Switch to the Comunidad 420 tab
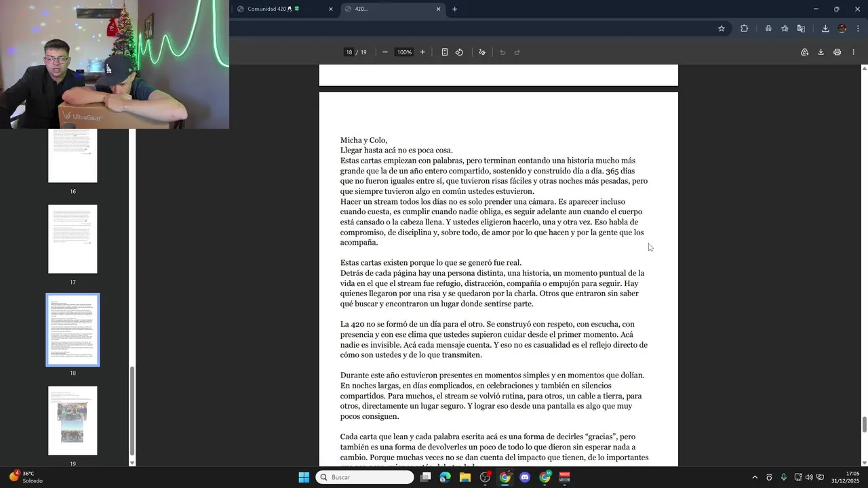Image resolution: width=868 pixels, height=488 pixels. click(x=284, y=9)
